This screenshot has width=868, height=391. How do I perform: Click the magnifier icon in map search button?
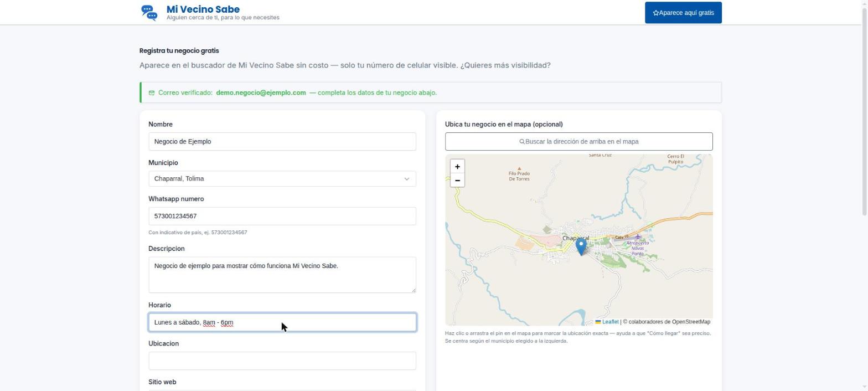(522, 142)
